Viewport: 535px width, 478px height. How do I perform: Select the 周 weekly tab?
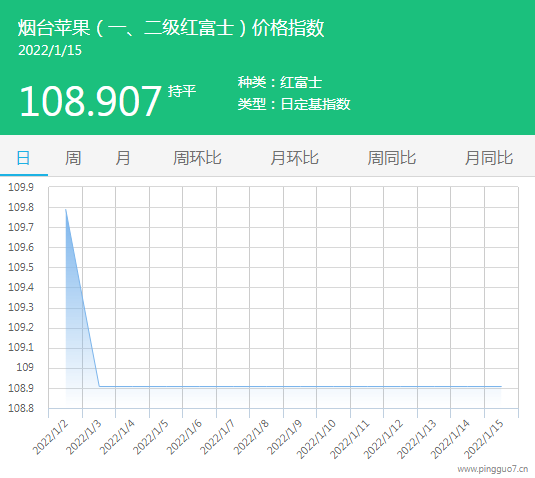[73, 158]
